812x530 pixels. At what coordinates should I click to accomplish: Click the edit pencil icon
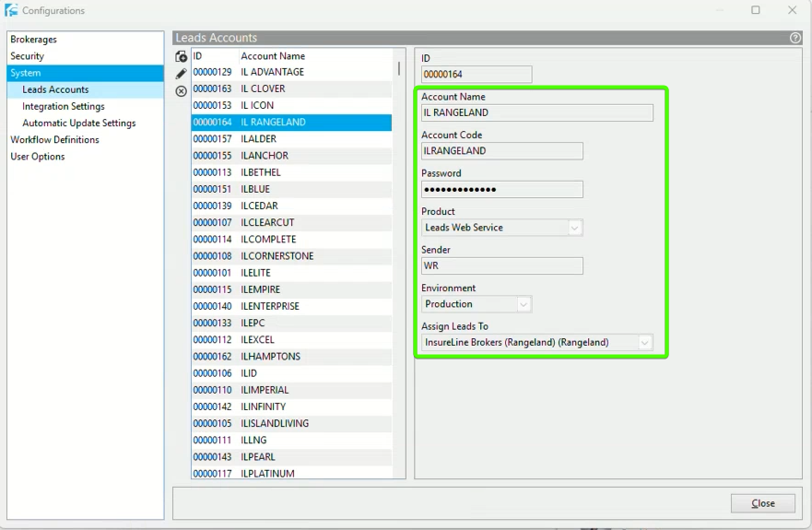click(x=181, y=74)
